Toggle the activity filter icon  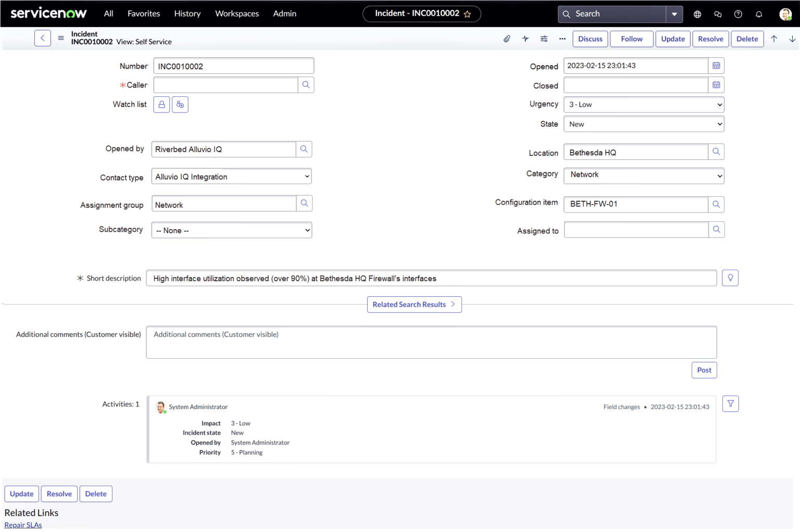point(730,403)
